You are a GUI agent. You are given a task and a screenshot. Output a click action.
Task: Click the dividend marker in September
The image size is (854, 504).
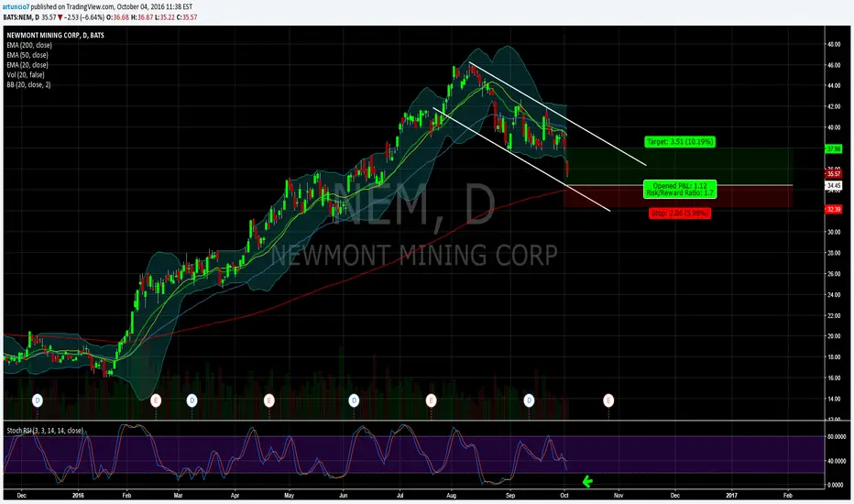click(529, 401)
